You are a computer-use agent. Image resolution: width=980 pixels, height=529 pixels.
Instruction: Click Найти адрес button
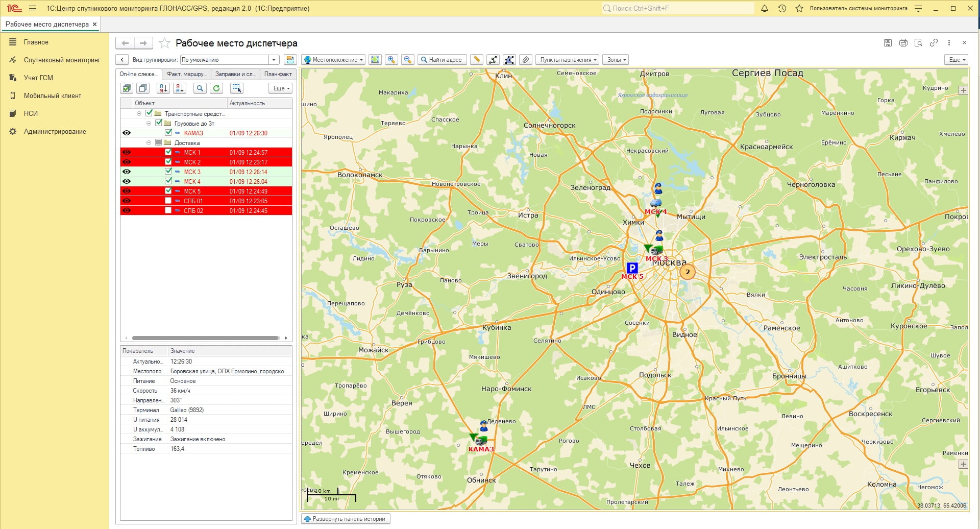point(442,60)
